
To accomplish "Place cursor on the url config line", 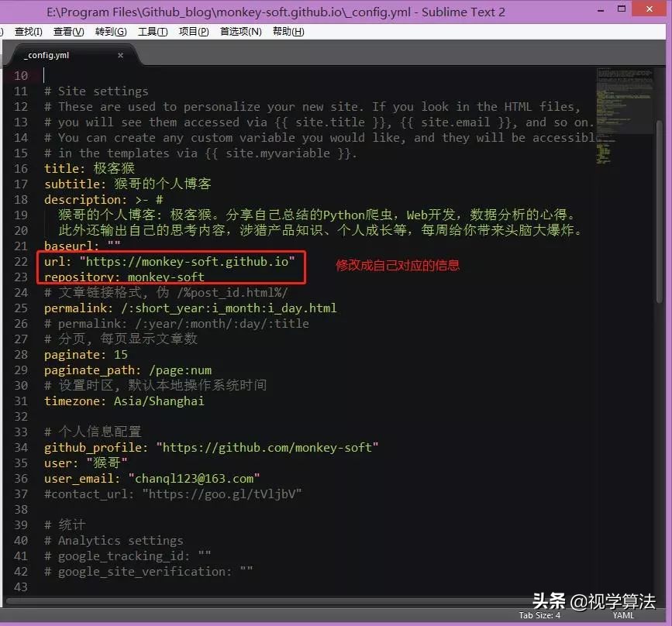I will (155, 261).
